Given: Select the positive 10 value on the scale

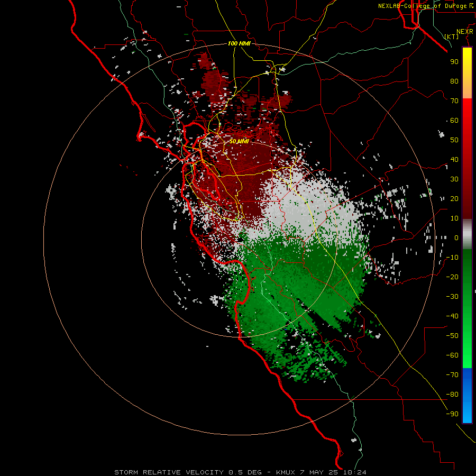Looking at the screenshot, I should (454, 218).
